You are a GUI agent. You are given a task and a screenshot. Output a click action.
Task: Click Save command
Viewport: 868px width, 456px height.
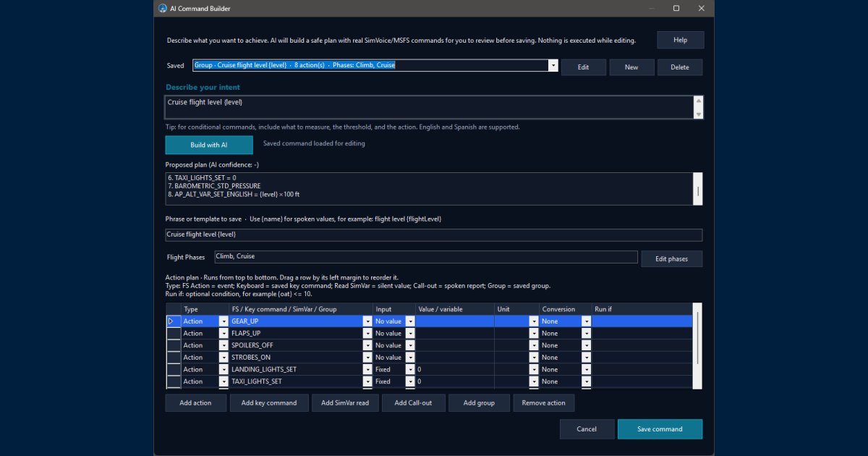pyautogui.click(x=660, y=429)
